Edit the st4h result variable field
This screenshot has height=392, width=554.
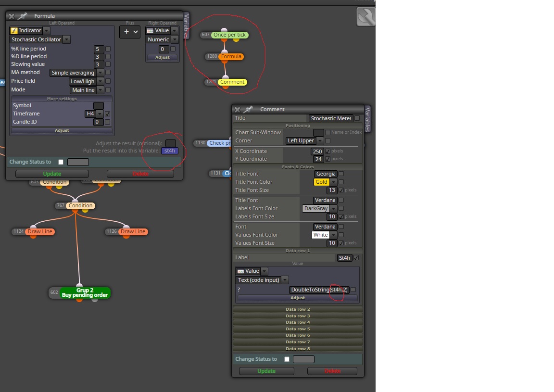pos(170,151)
